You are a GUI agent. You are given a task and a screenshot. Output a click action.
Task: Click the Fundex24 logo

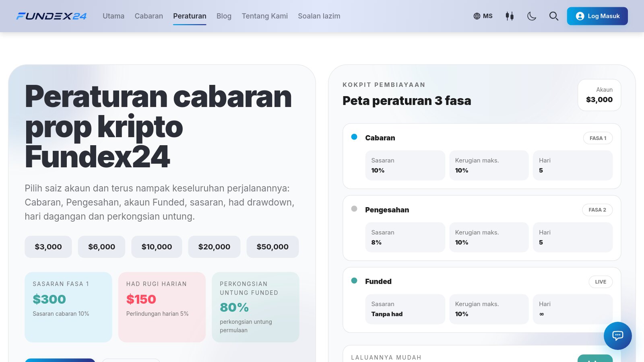point(51,16)
